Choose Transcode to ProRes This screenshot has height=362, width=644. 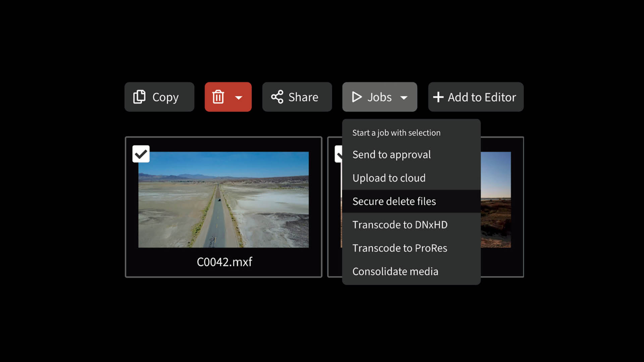pos(411,248)
